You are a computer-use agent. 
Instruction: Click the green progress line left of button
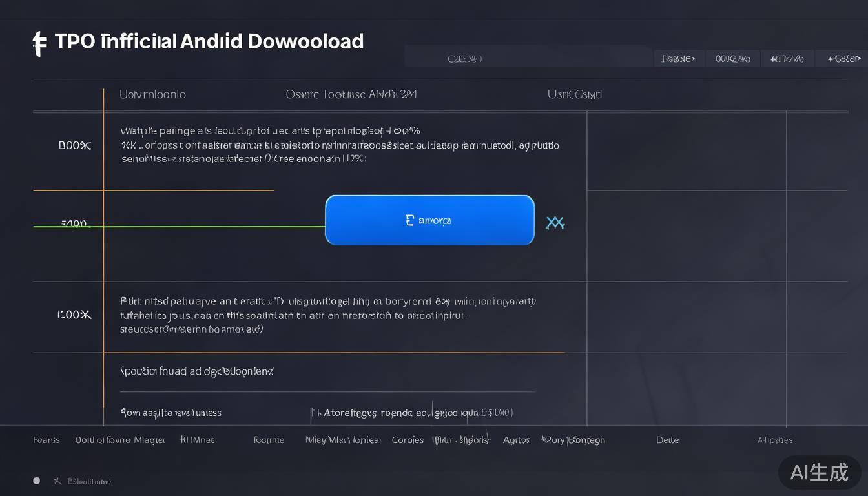[194, 227]
